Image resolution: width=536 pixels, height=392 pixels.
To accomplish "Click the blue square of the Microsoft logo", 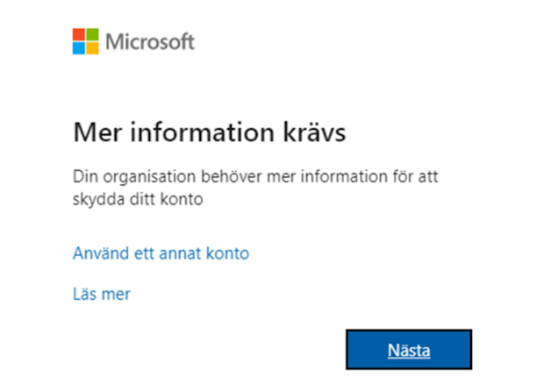I will click(79, 48).
